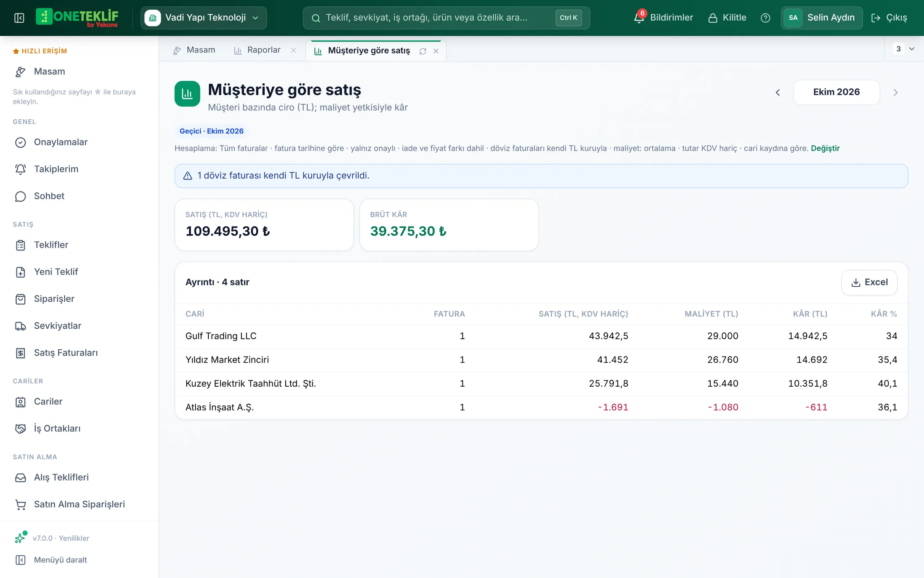
Task: Open Satın Alma Siparişleri cart item
Action: [79, 504]
